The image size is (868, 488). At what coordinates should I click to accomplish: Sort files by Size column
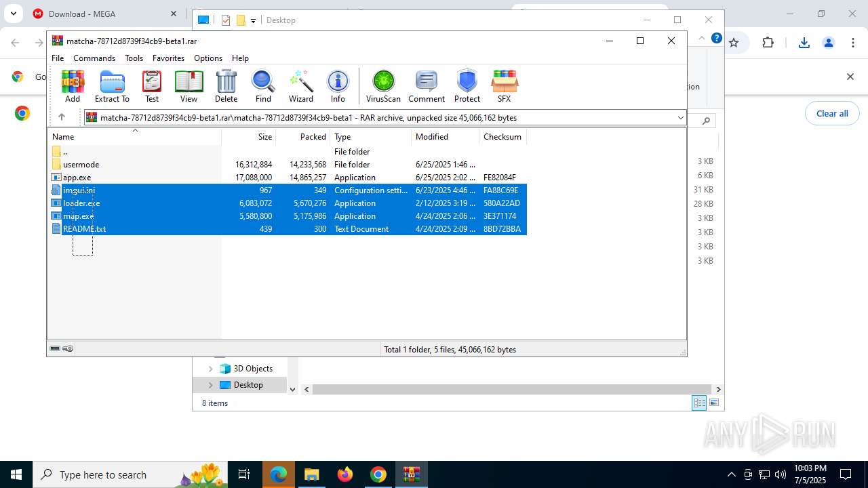249,137
